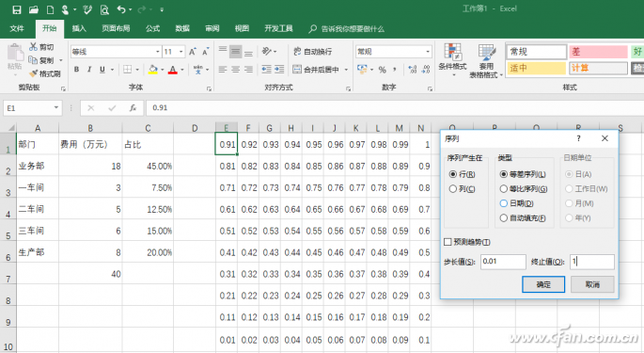Viewport: 644px width, 353px height.
Task: Select the AutoFill (自动填充) radio button
Action: click(504, 218)
